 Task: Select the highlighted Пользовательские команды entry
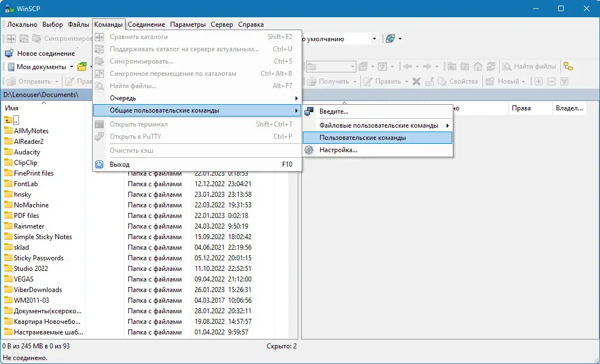[378, 138]
